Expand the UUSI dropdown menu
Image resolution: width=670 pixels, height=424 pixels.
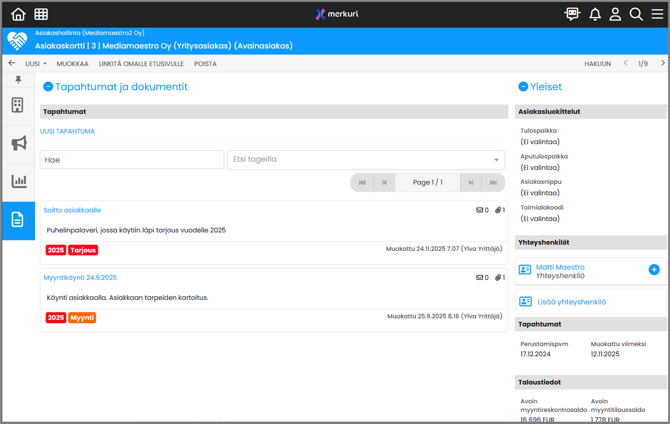36,64
